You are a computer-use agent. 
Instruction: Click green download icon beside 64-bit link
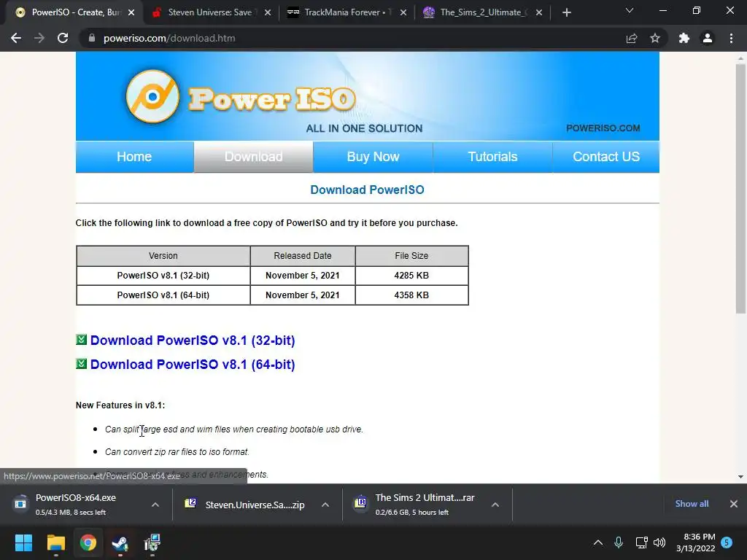pos(82,364)
